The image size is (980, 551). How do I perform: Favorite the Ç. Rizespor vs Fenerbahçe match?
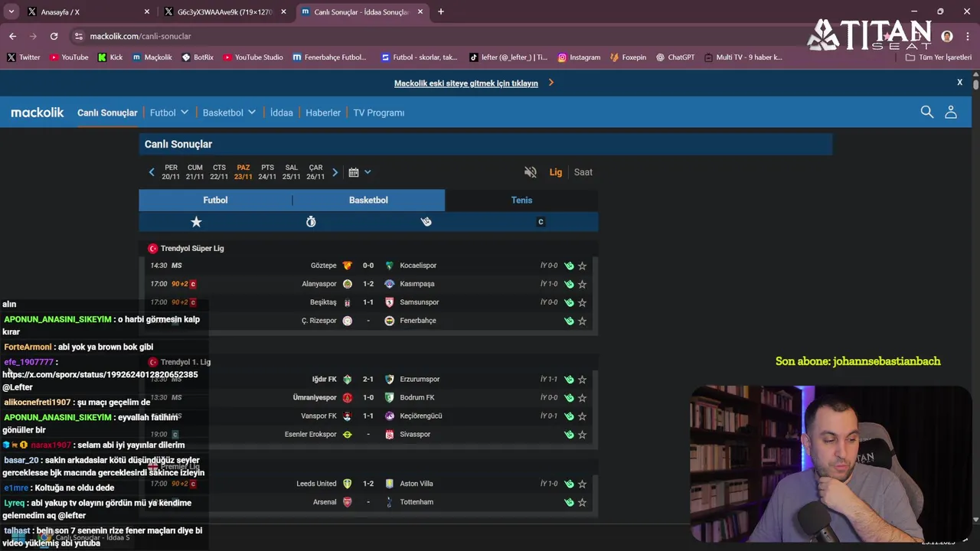582,321
